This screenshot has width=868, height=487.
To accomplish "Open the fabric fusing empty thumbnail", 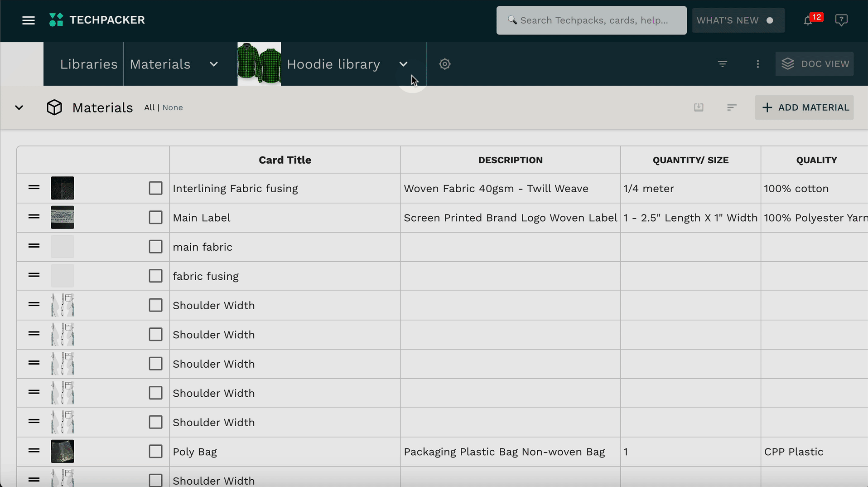I will (x=63, y=276).
